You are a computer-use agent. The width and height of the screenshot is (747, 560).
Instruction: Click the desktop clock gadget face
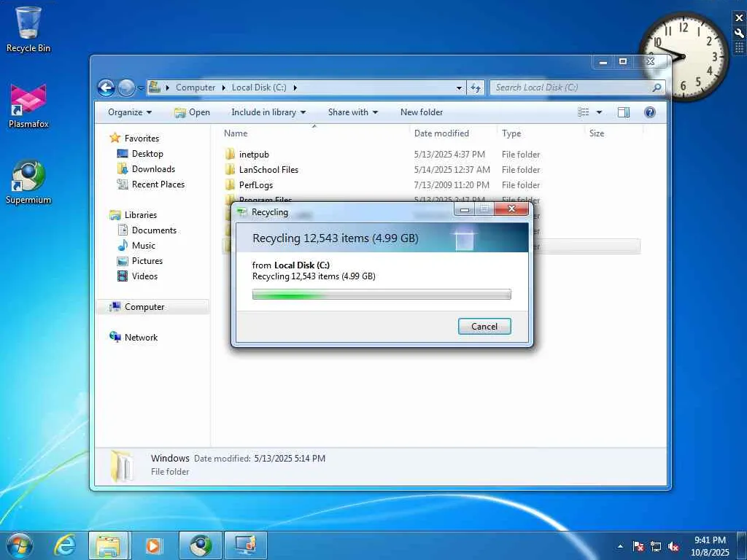(x=684, y=56)
